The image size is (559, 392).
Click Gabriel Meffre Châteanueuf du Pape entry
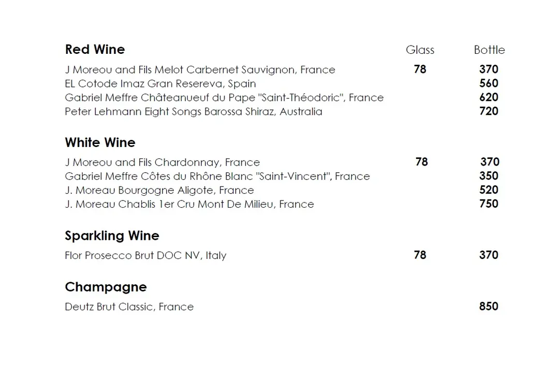point(224,97)
